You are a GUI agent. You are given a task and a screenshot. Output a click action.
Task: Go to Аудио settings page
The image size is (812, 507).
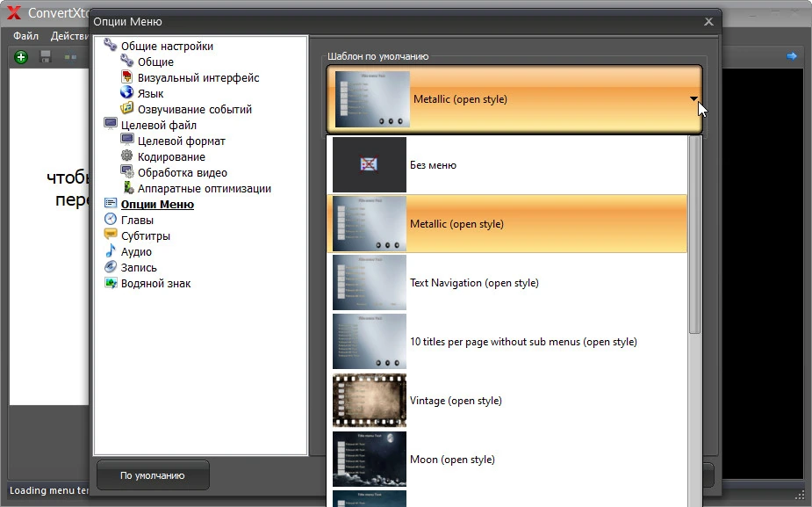[x=136, y=252]
